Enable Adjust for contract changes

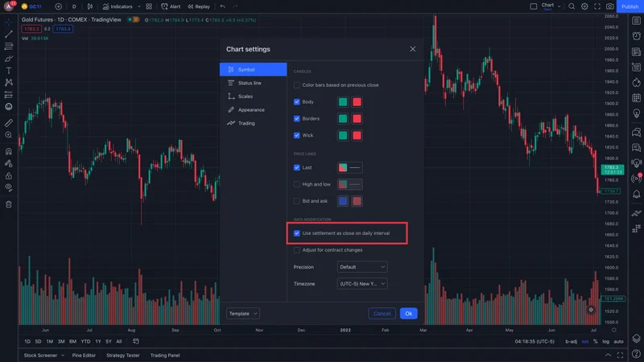tap(296, 250)
